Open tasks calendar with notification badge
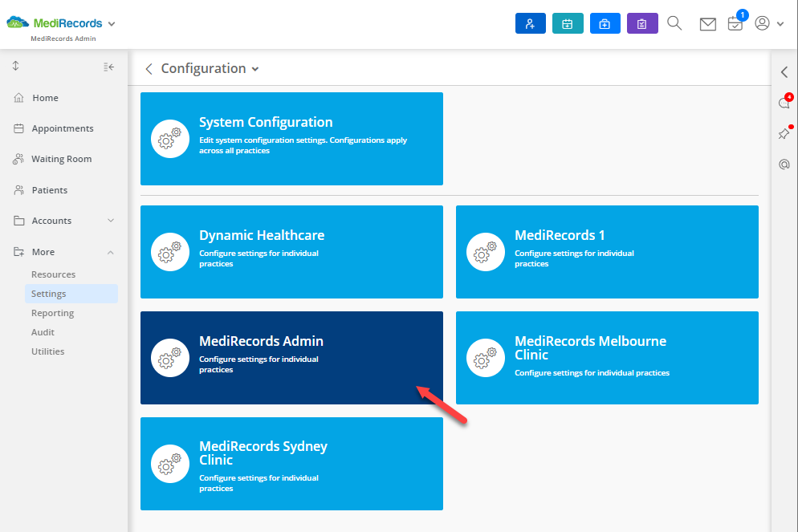This screenshot has width=798, height=532. pos(736,22)
